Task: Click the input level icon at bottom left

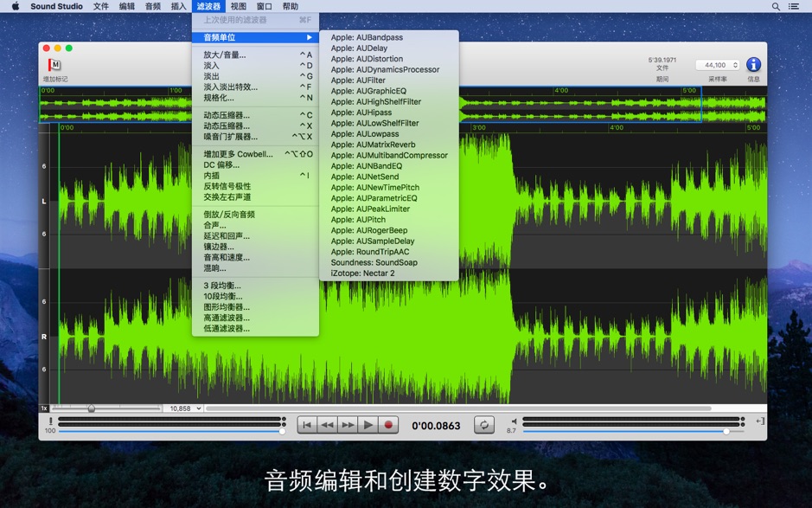Action: point(50,421)
